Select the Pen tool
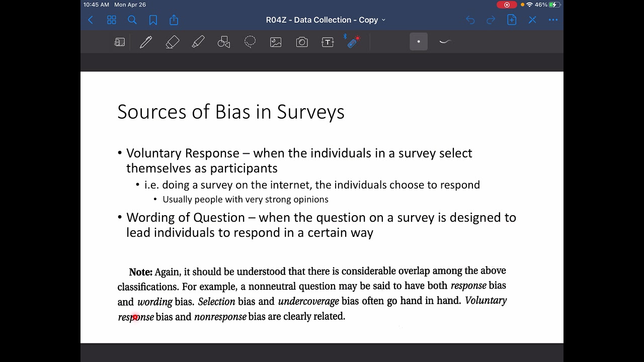This screenshot has height=362, width=644. (146, 42)
